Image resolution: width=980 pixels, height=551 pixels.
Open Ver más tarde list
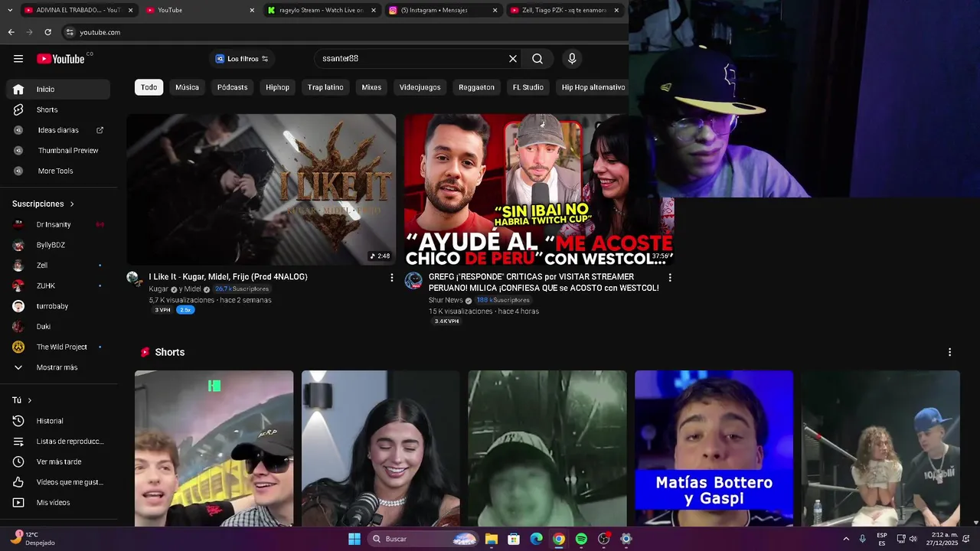point(58,461)
